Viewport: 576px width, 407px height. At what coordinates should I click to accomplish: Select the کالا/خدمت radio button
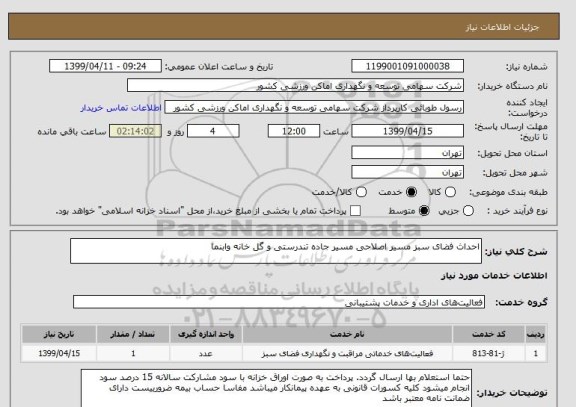361,192
